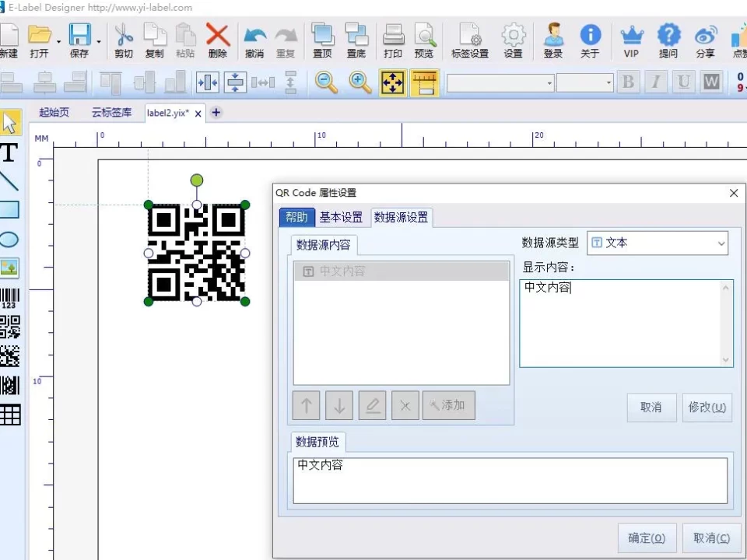
Task: Expand the font size dropdown
Action: (608, 83)
